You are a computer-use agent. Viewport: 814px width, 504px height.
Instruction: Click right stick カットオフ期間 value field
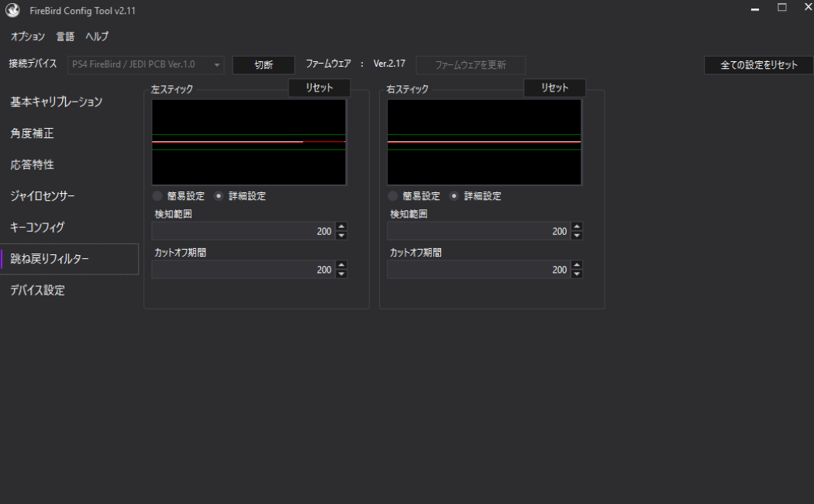pyautogui.click(x=478, y=269)
